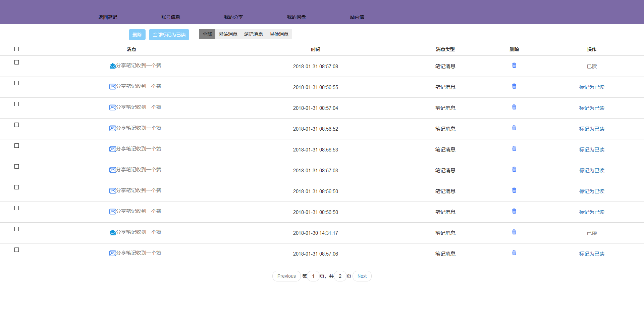This screenshot has height=311, width=644.
Task: Mark the 08:56:55 message as read
Action: click(592, 87)
